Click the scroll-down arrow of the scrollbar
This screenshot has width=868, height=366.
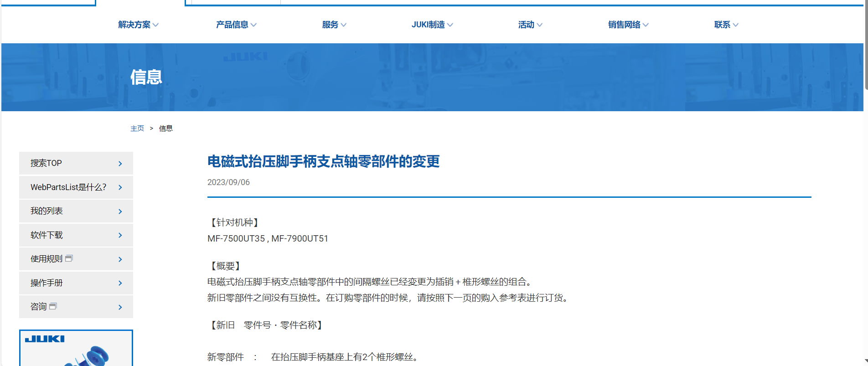point(865,361)
